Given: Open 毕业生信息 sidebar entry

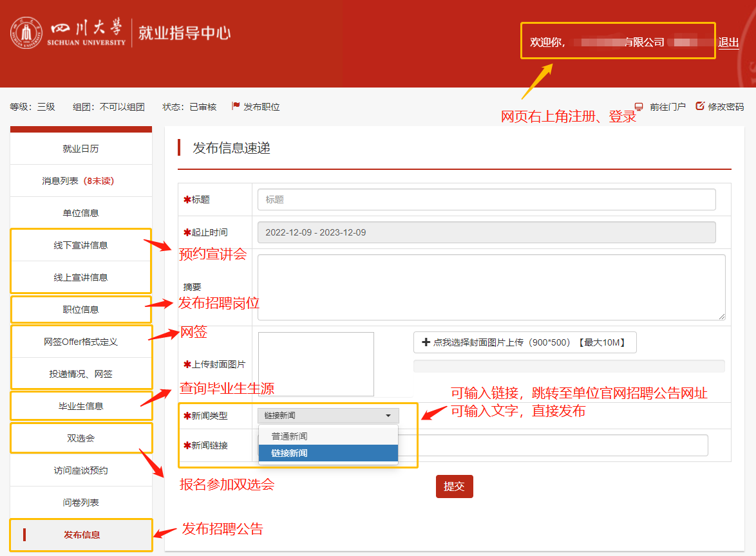Looking at the screenshot, I should [80, 406].
